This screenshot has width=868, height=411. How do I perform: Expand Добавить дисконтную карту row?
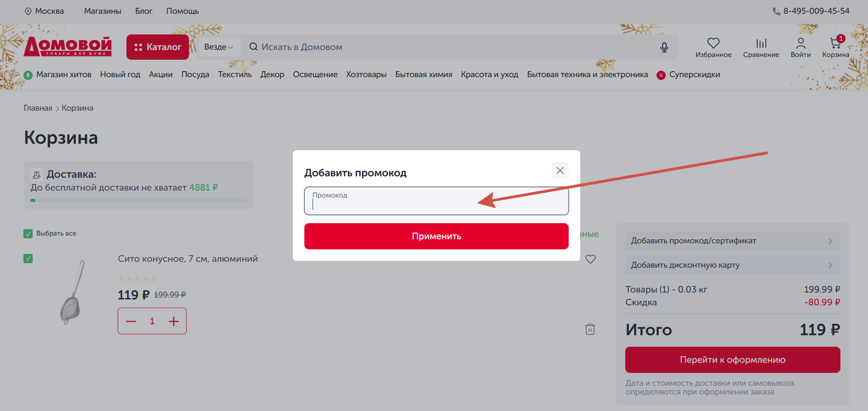(x=732, y=265)
